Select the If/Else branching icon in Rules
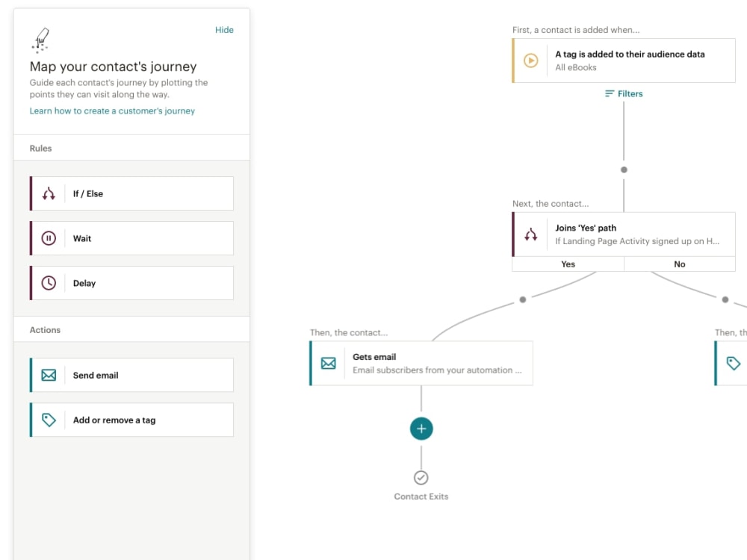The height and width of the screenshot is (560, 747). coord(49,193)
